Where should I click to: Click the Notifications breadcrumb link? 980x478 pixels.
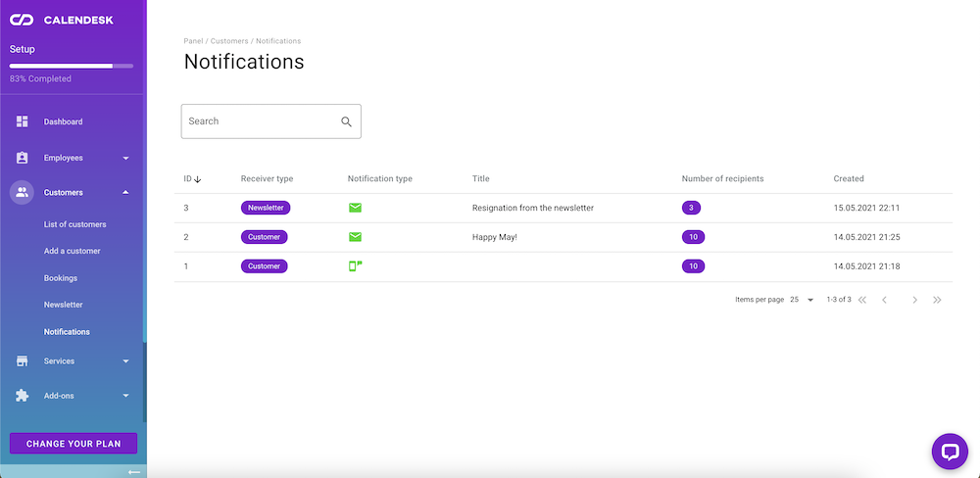(278, 41)
